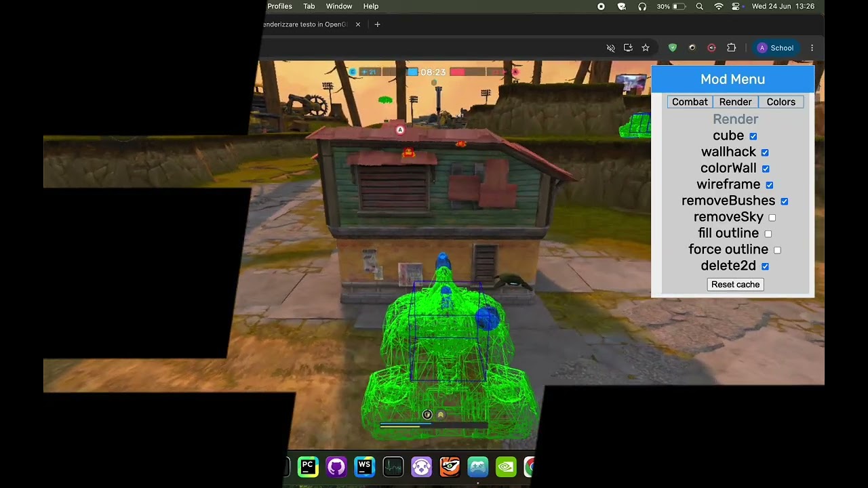Open the date and time in the menu bar
The width and height of the screenshot is (868, 488).
(783, 6)
